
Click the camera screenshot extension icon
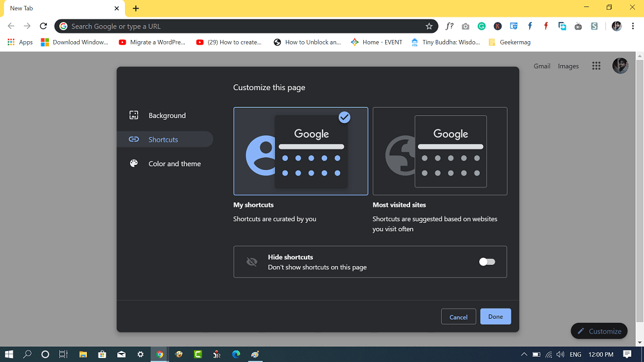466,26
